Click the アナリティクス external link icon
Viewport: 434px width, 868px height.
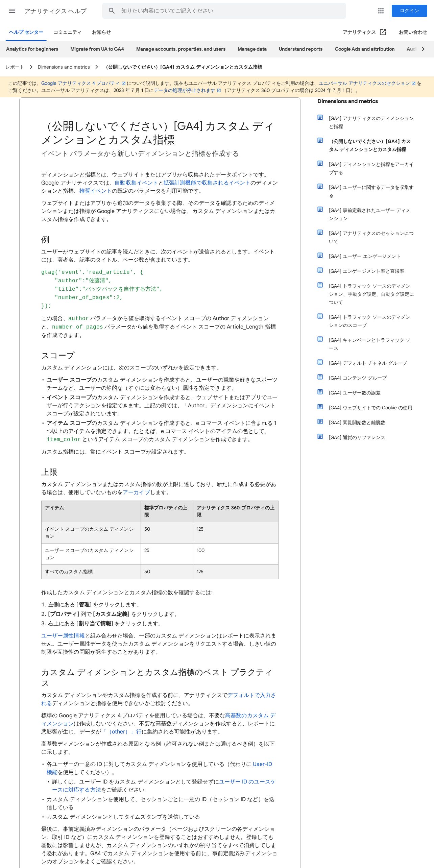[x=383, y=32]
